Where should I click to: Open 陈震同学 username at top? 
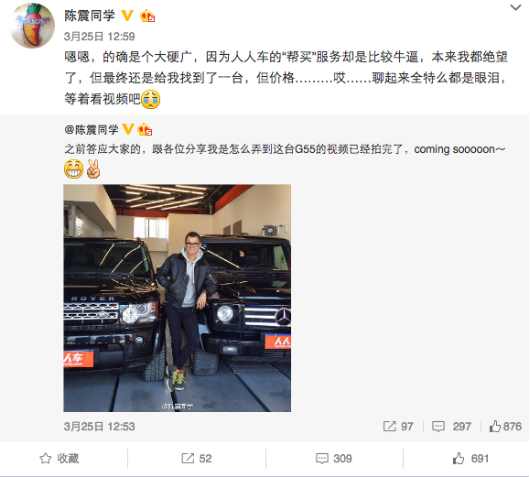[x=90, y=16]
